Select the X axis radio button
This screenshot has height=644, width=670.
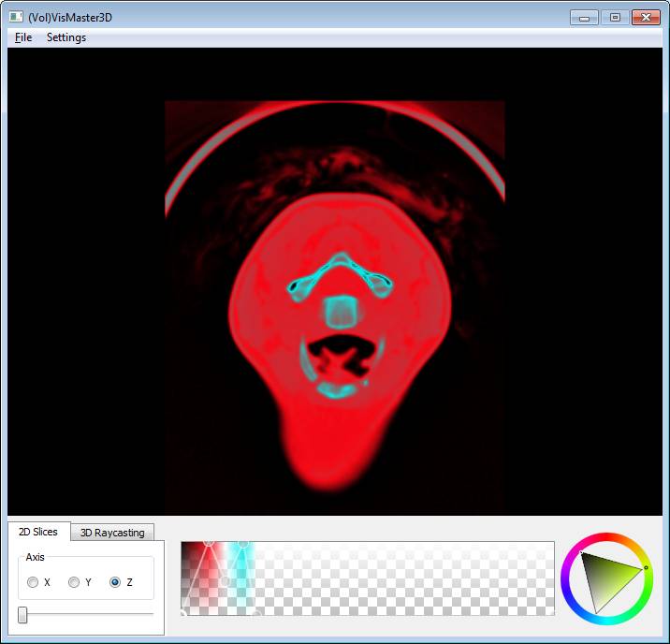[x=34, y=582]
